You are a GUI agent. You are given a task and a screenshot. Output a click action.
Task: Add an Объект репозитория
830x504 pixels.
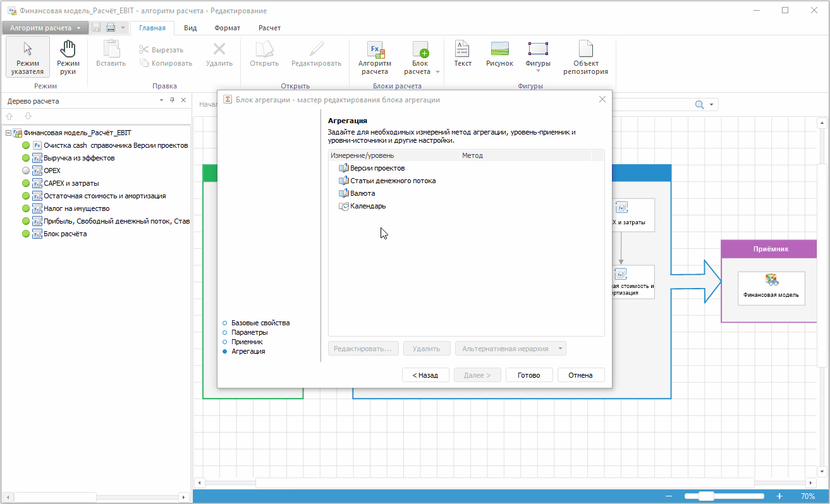click(x=586, y=57)
